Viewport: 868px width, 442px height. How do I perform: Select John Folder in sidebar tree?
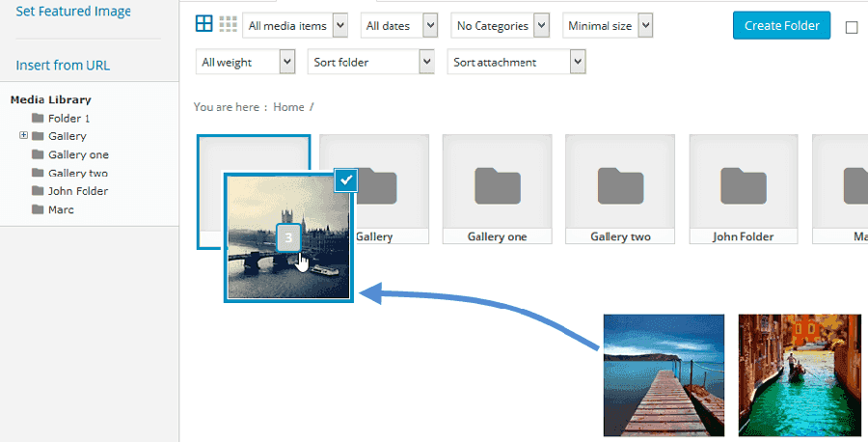click(77, 191)
